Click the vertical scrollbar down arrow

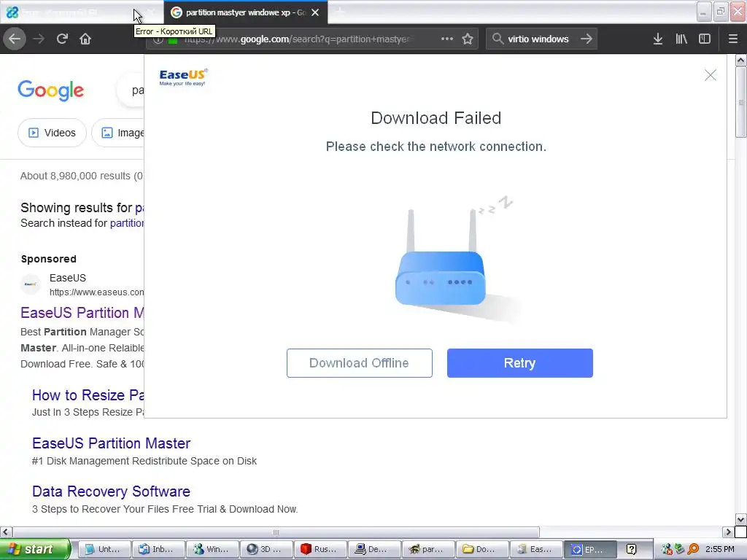click(x=740, y=519)
